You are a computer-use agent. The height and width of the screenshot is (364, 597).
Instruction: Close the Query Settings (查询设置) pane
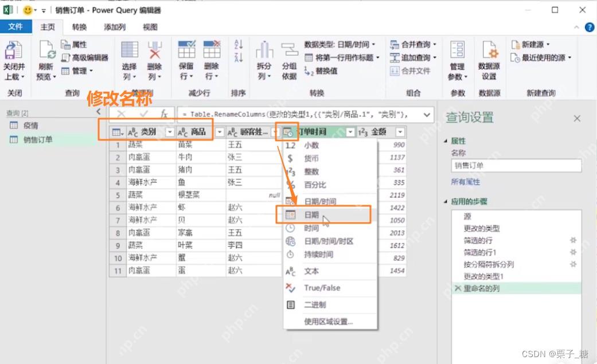577,119
